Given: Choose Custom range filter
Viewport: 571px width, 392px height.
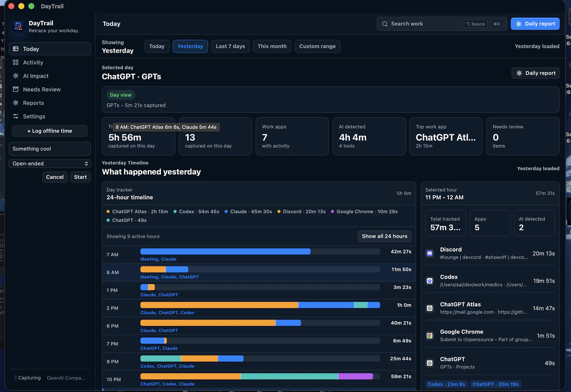Looking at the screenshot, I should coord(317,46).
